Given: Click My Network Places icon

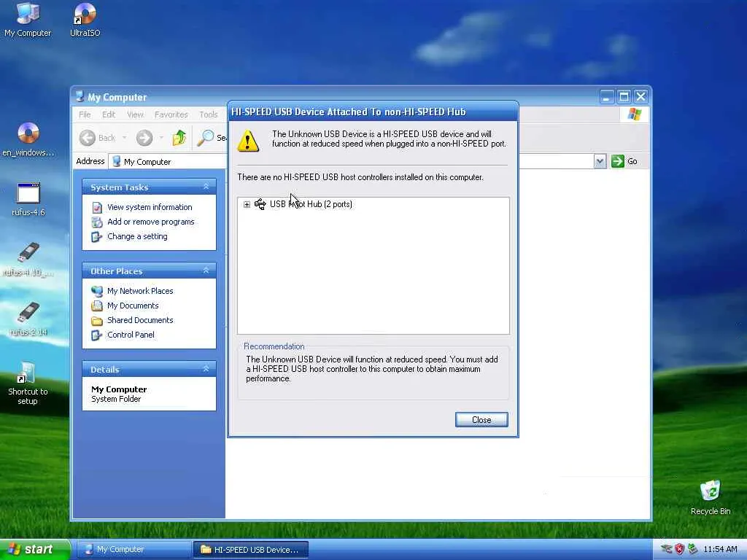Looking at the screenshot, I should [x=97, y=291].
